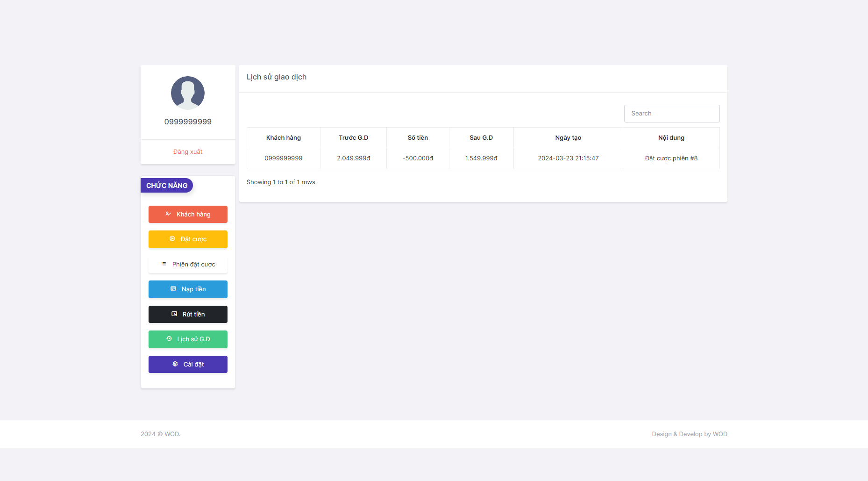
Task: Select the 2.049.999đ balance cell
Action: [x=354, y=158]
